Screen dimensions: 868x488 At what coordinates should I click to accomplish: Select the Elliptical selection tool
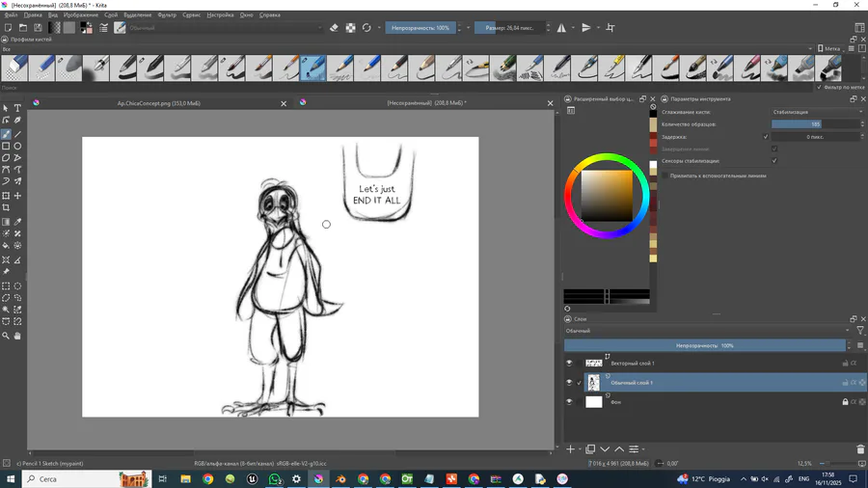tap(17, 286)
